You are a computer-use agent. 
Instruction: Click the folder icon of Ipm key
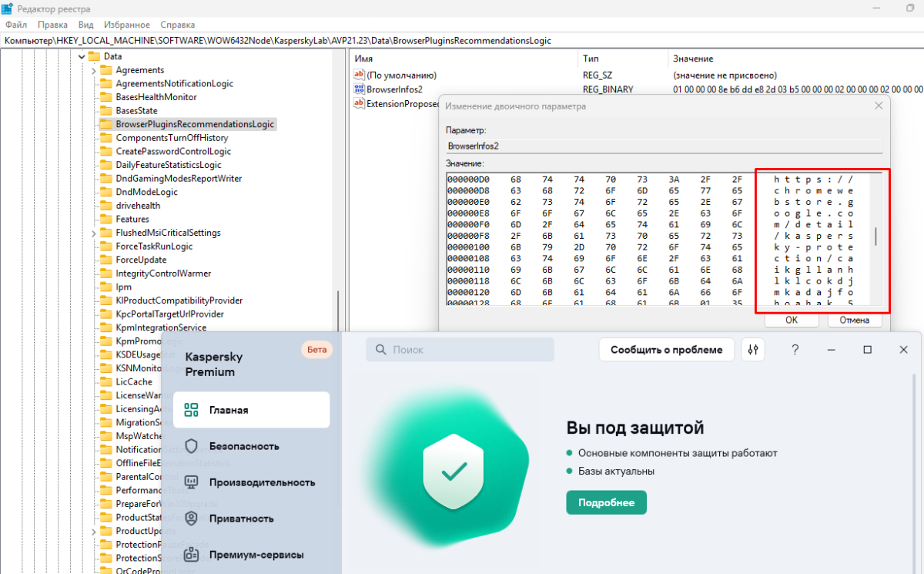pos(105,287)
